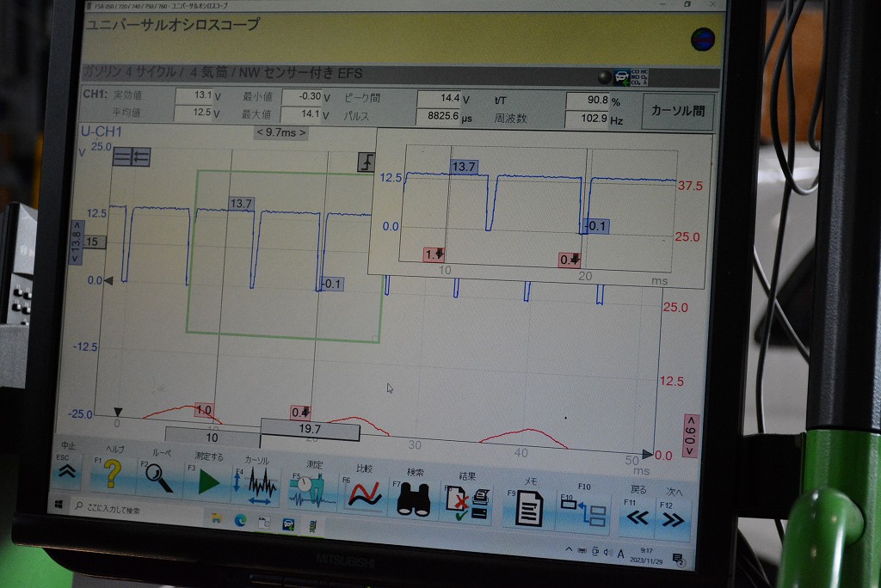Click the < 13.8 > vertical range label

pyautogui.click(x=76, y=242)
